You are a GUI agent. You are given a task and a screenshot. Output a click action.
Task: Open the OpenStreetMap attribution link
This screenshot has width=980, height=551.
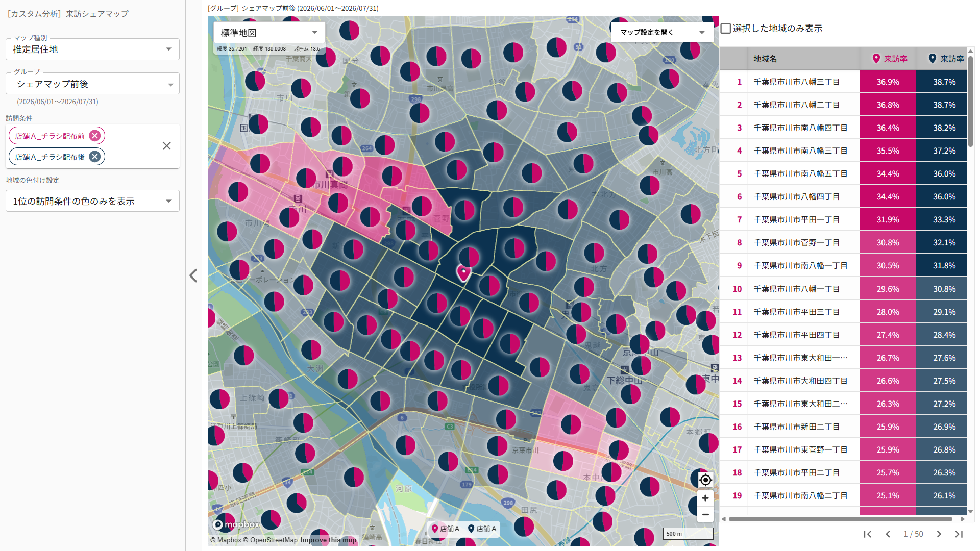coord(270,540)
